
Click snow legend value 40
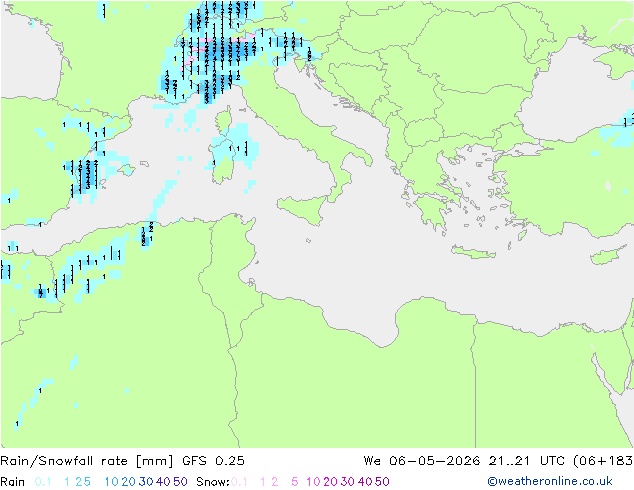click(x=365, y=482)
